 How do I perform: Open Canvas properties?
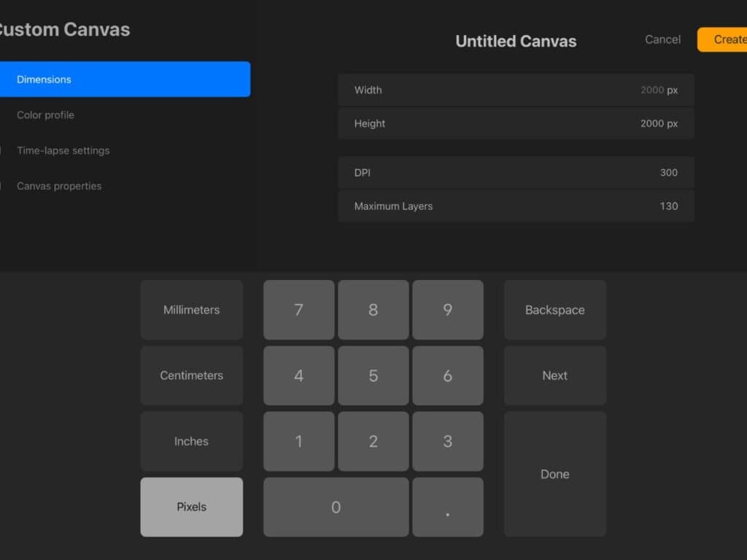coord(58,186)
